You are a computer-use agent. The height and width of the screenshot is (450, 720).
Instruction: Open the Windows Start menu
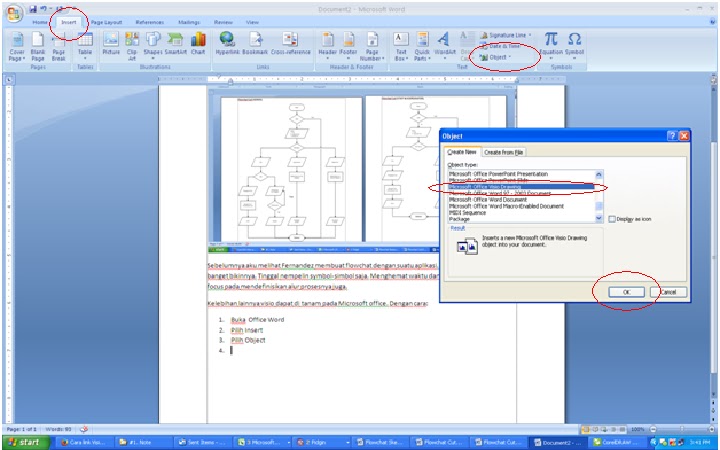pos(26,442)
